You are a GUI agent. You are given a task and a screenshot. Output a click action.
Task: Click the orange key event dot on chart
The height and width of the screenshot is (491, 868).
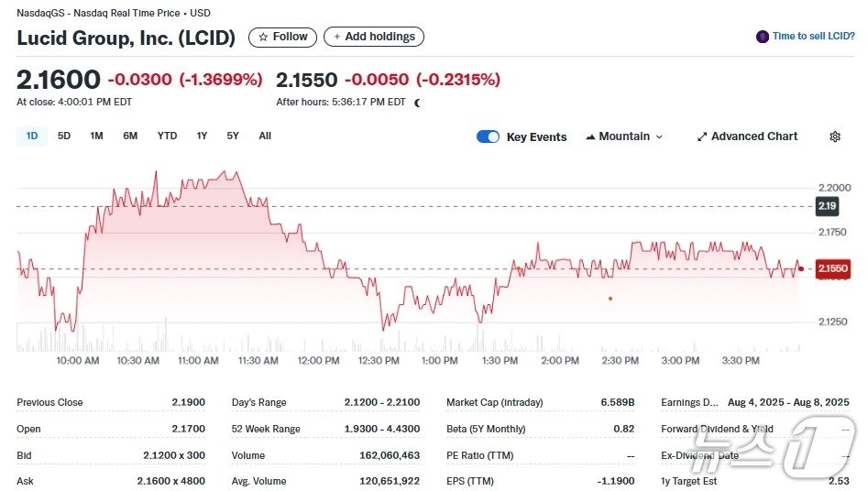click(x=610, y=298)
